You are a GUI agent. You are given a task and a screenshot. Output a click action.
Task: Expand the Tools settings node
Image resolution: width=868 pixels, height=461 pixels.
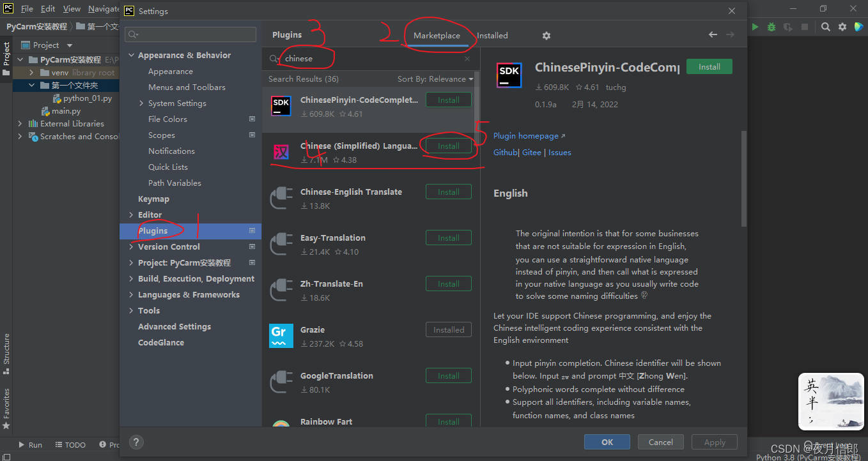coord(132,311)
